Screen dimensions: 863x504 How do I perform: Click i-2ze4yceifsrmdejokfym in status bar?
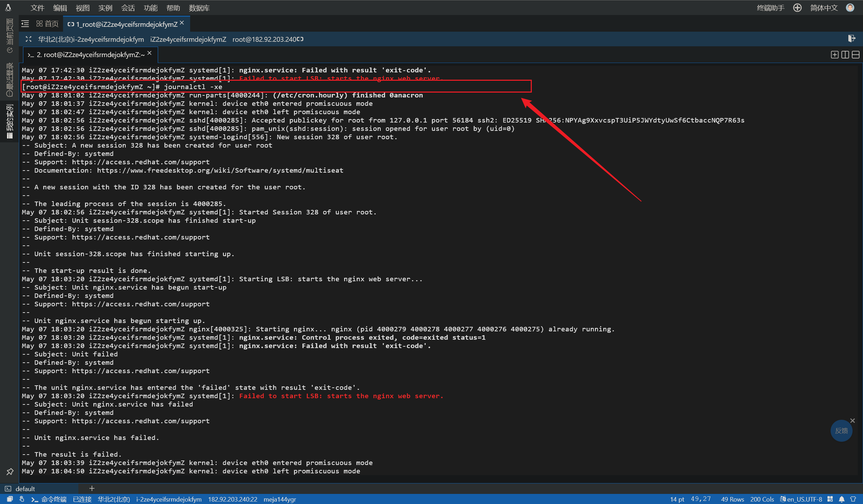(169, 499)
